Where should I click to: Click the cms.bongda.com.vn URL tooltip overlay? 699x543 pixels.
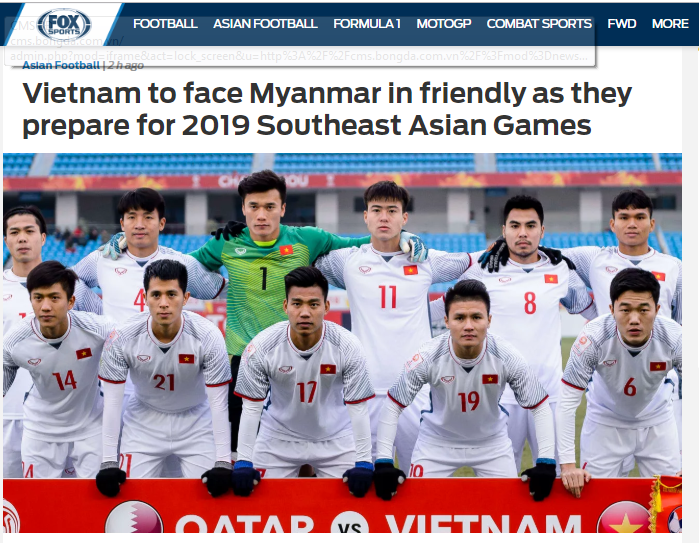coord(300,41)
